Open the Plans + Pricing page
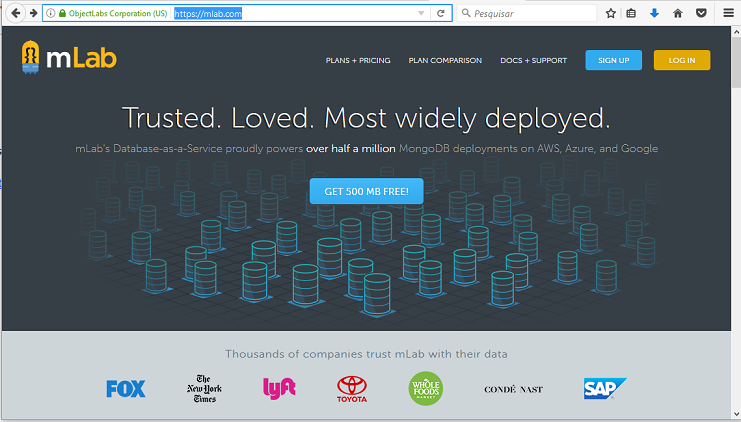Viewport: 741px width, 422px height. point(358,60)
